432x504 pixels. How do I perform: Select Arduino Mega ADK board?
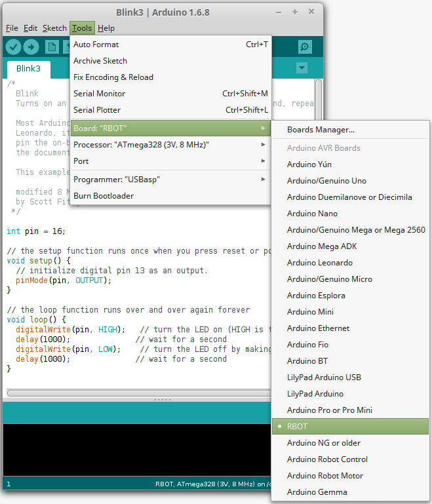click(x=350, y=246)
